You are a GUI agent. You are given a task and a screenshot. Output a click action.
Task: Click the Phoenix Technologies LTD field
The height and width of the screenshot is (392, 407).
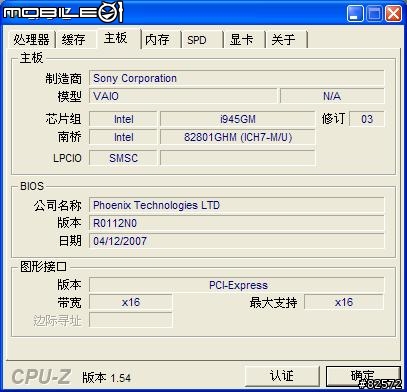click(237, 205)
